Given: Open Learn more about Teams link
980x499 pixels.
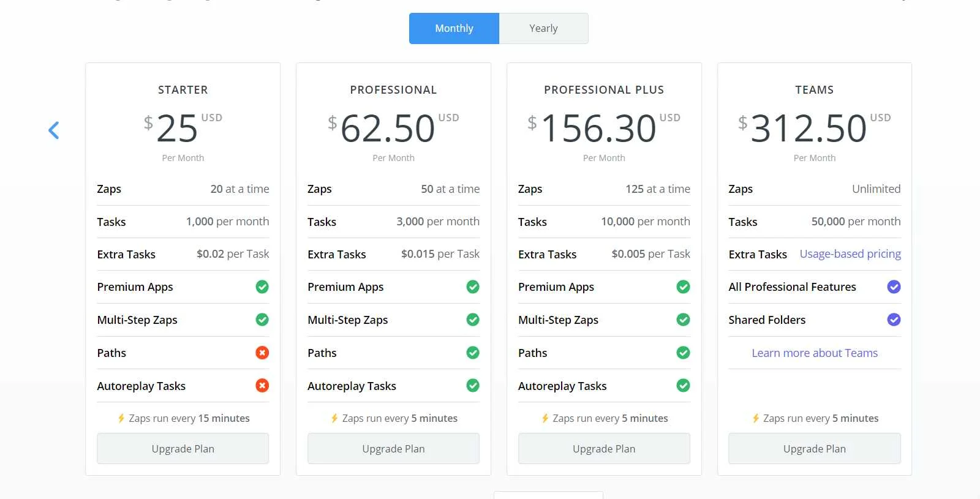Looking at the screenshot, I should point(815,353).
